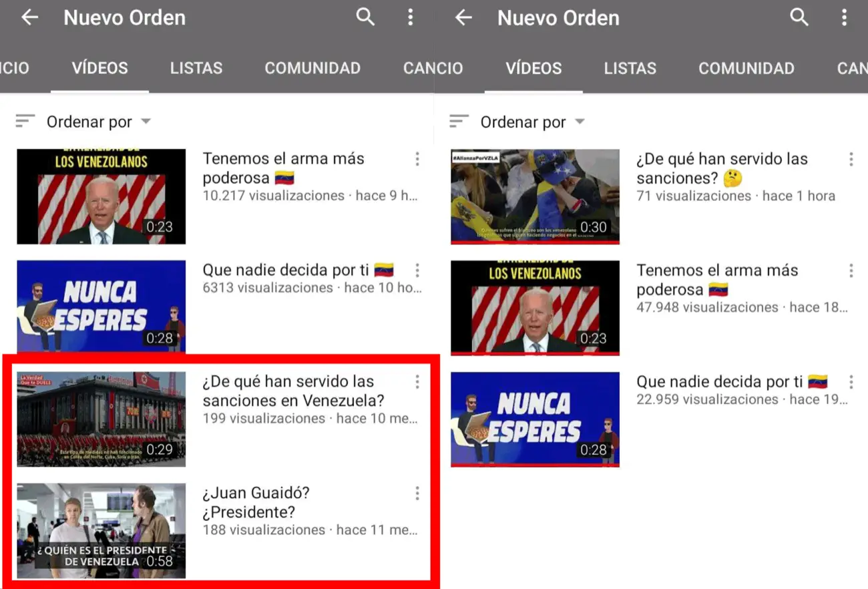Switch to the COMUNIDAD tab on the right screen
The height and width of the screenshot is (589, 868).
(746, 68)
